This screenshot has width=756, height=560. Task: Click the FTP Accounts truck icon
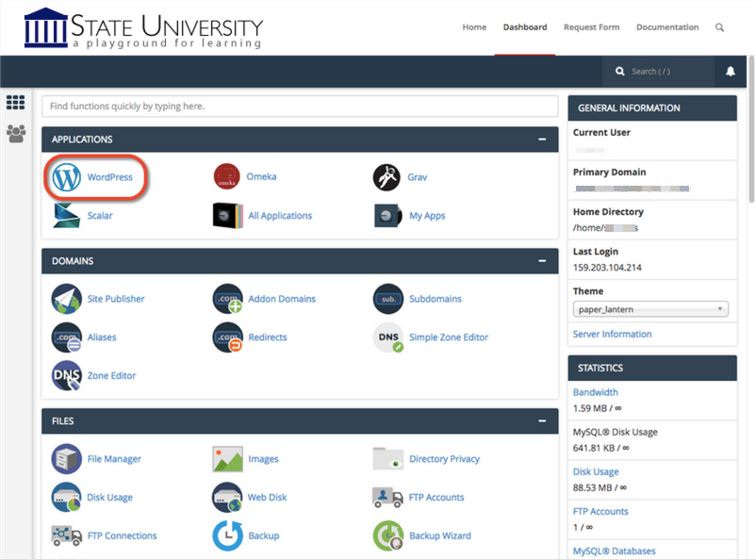387,497
